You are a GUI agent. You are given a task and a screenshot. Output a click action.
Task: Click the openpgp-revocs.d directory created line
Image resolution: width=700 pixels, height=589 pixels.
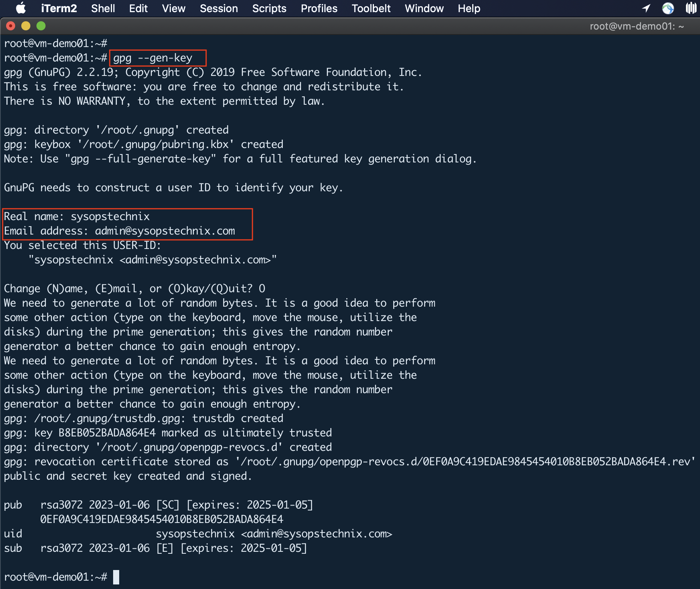pos(168,447)
